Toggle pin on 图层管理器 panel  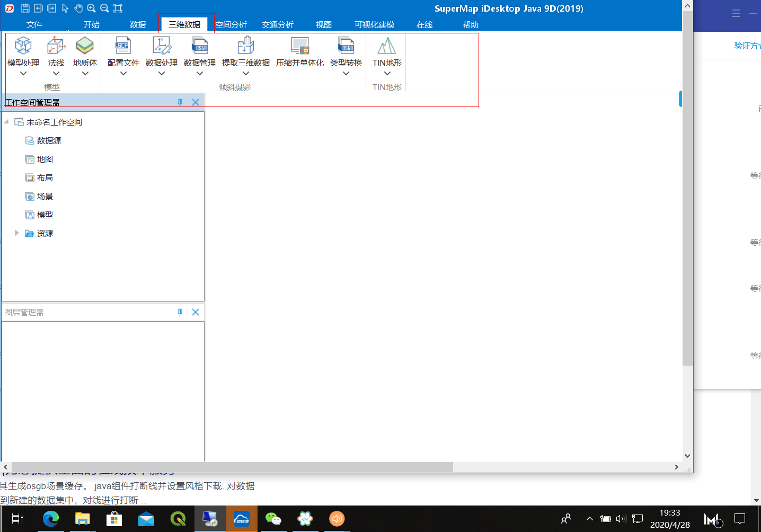click(180, 312)
